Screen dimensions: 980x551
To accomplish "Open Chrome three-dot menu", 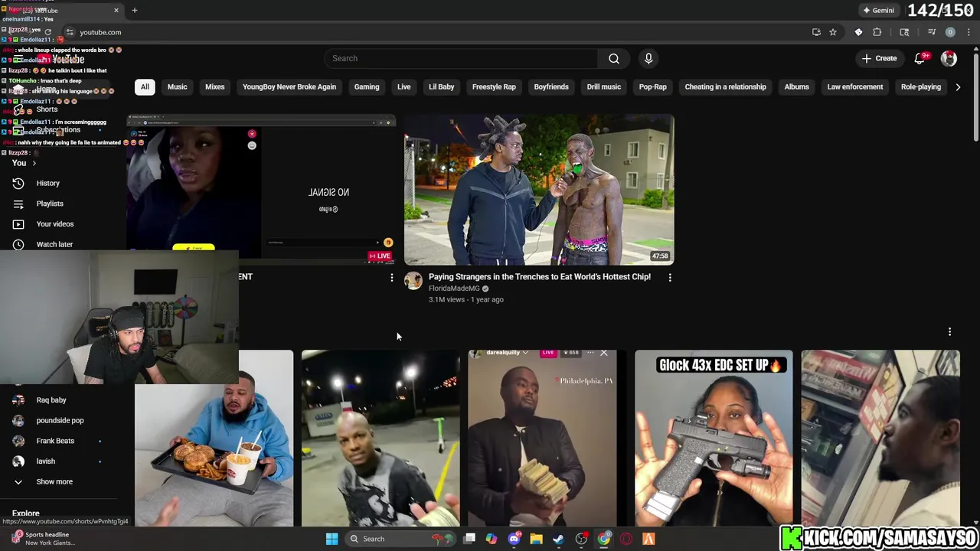I will coord(969,32).
